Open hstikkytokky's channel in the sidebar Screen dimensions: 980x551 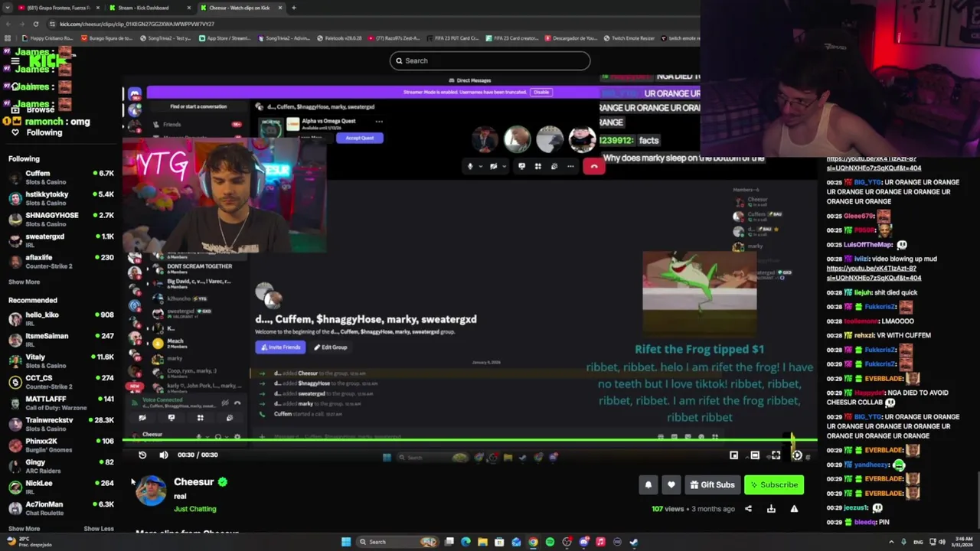click(x=61, y=198)
